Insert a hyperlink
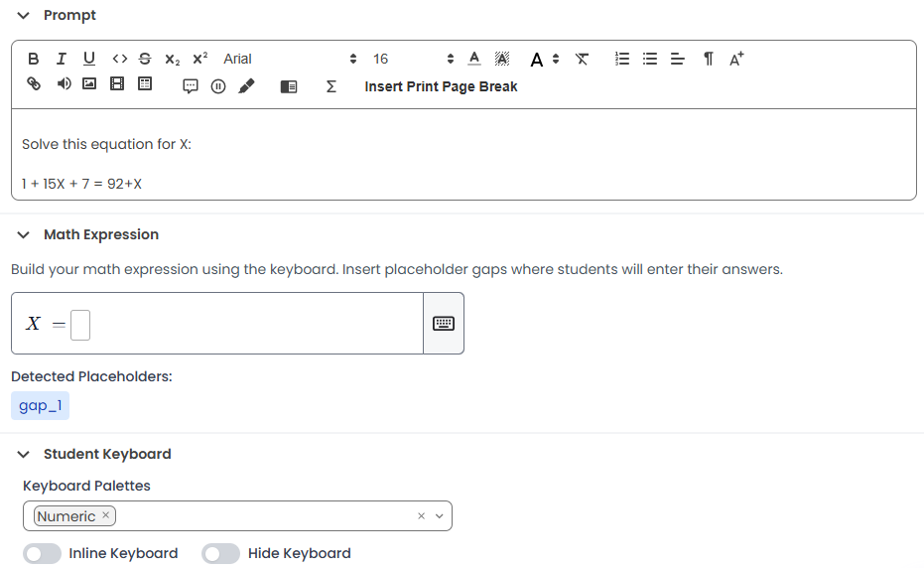Viewport: 924px width, 568px height. coord(34,83)
